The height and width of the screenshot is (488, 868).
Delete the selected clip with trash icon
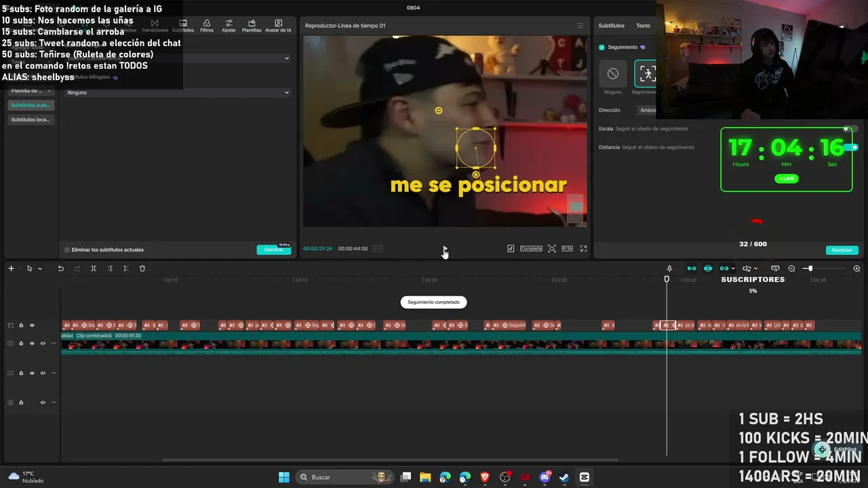pyautogui.click(x=142, y=268)
